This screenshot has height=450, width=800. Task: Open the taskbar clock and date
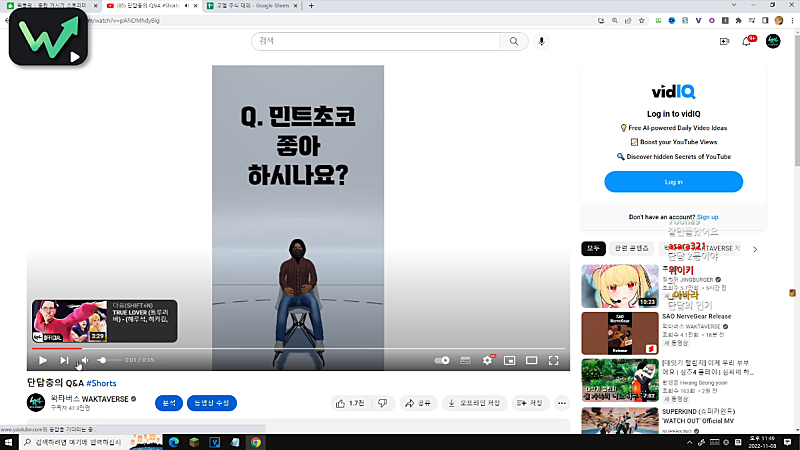762,442
